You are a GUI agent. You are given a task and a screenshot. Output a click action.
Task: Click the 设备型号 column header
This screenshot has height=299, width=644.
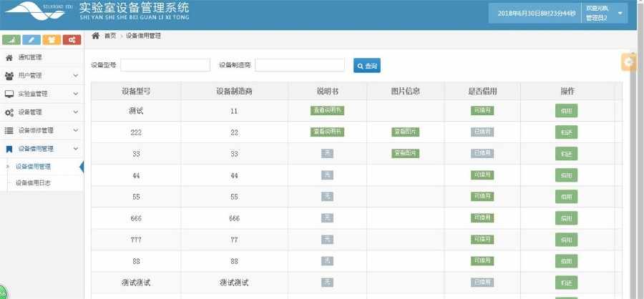click(136, 91)
